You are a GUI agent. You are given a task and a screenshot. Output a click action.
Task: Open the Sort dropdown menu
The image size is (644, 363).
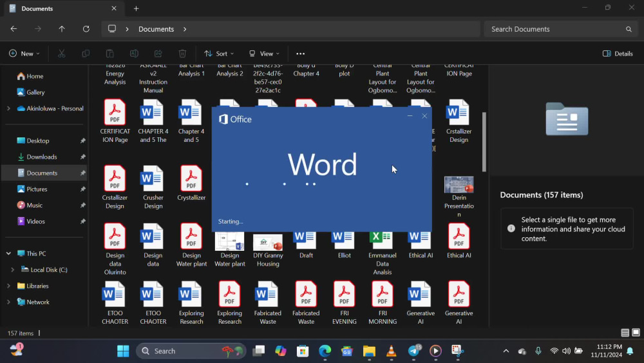tap(219, 54)
